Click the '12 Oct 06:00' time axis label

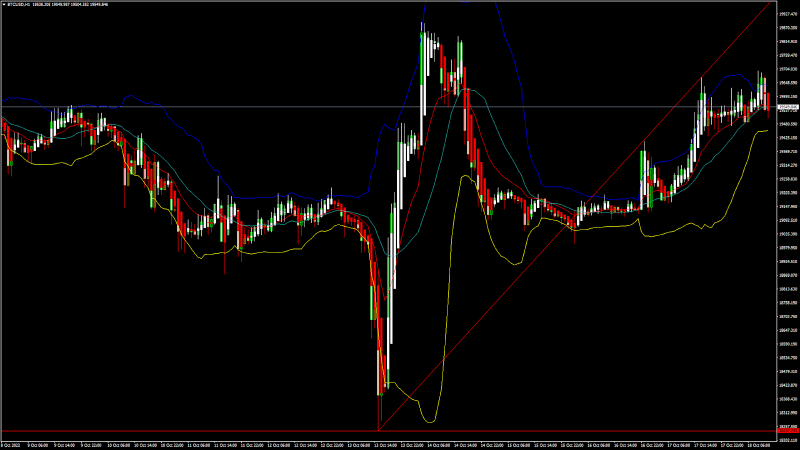click(x=279, y=445)
